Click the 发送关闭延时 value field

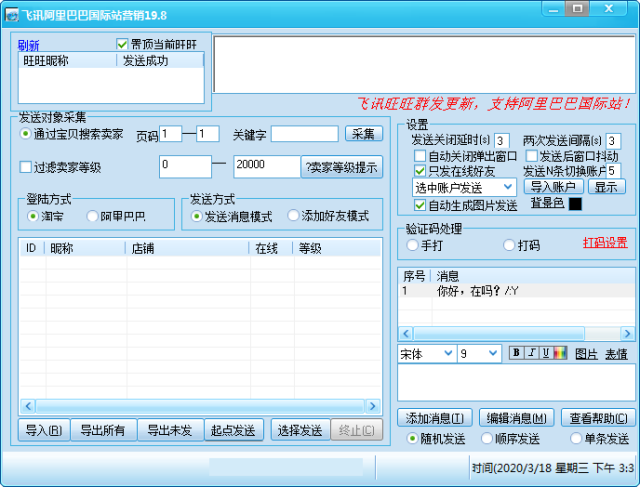click(501, 141)
